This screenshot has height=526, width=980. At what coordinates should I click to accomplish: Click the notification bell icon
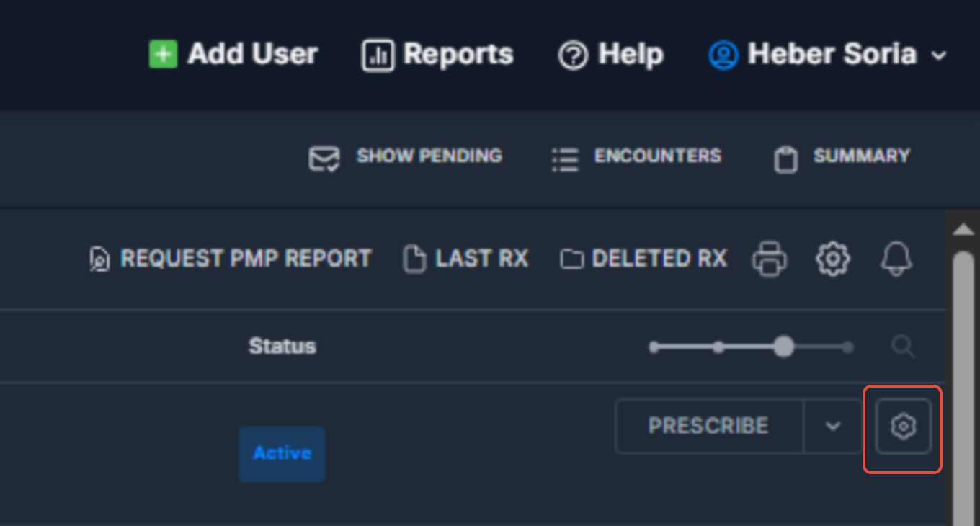tap(896, 258)
